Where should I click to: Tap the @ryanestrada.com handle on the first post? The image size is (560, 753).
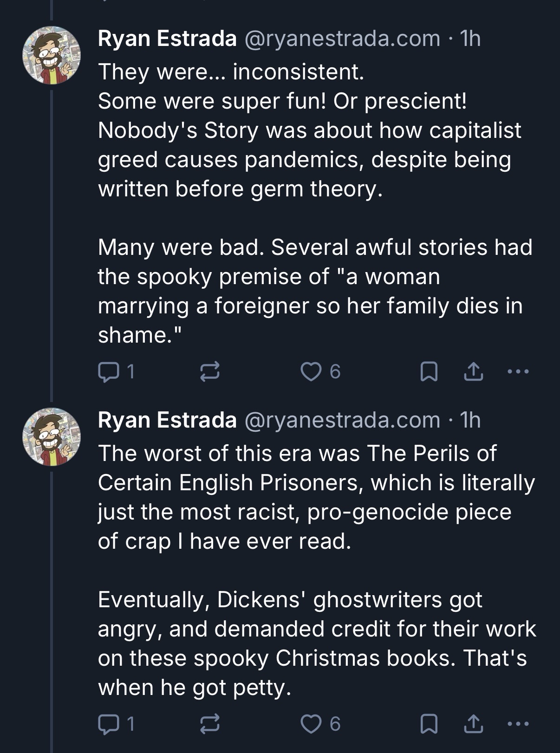(342, 38)
